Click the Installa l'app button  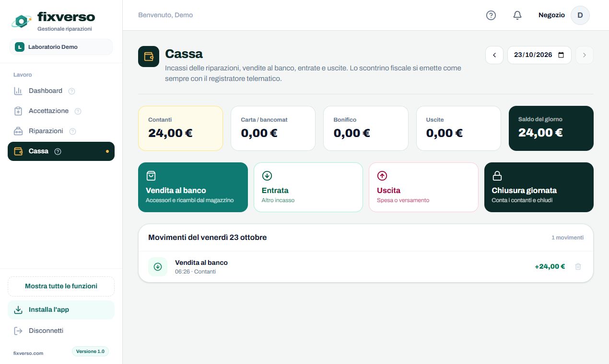coord(61,310)
